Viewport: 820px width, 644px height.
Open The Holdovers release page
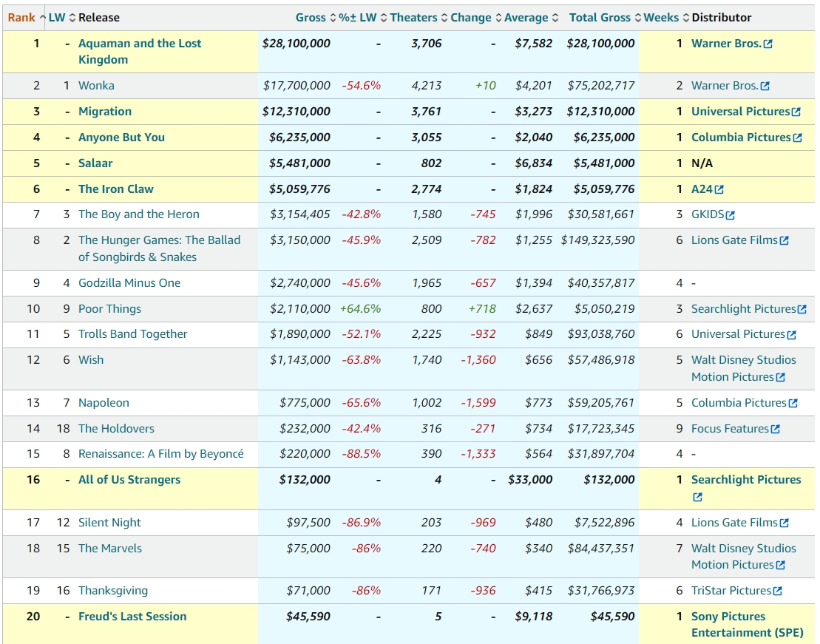click(x=116, y=429)
